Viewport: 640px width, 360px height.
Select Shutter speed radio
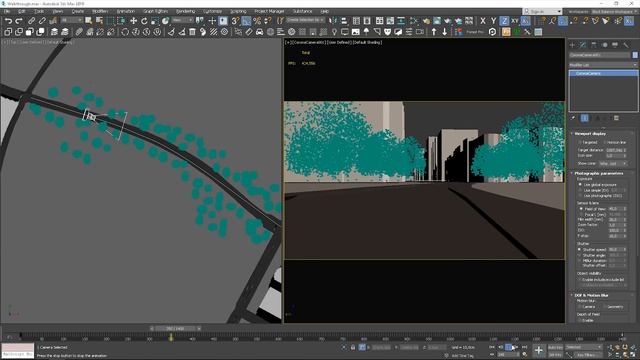(x=579, y=249)
